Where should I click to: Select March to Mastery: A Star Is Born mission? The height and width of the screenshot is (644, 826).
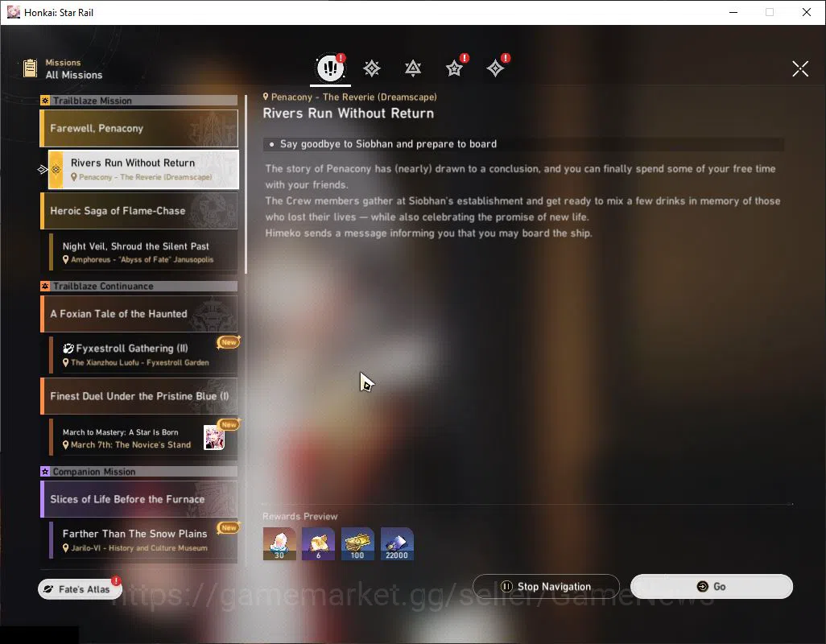point(143,438)
